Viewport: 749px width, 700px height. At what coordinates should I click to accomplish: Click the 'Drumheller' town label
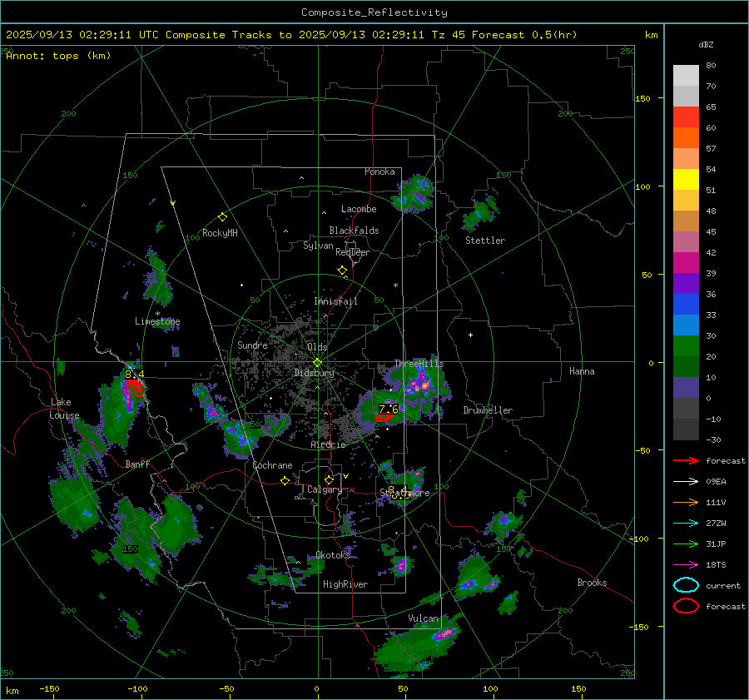tap(488, 410)
